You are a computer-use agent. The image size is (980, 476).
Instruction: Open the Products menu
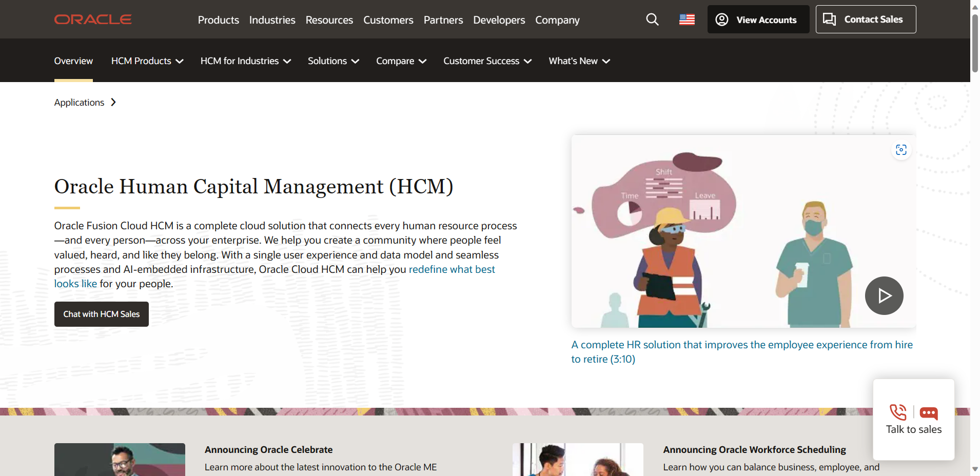coord(219,20)
